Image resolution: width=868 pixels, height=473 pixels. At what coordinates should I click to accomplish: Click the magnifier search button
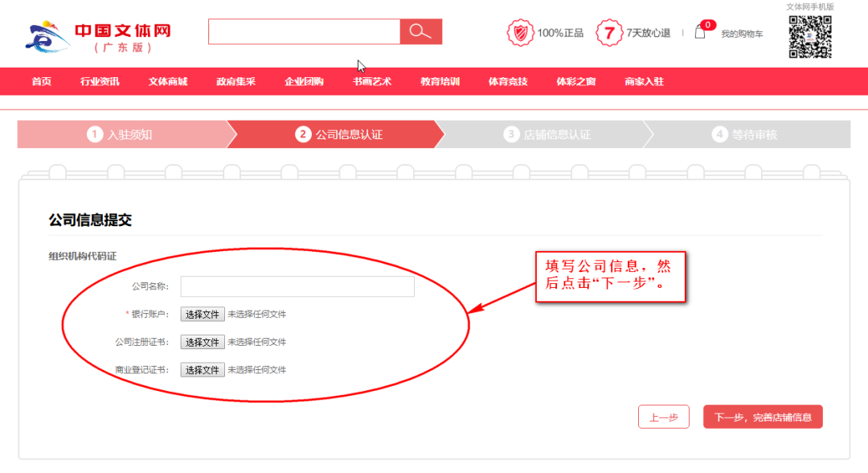(x=420, y=31)
